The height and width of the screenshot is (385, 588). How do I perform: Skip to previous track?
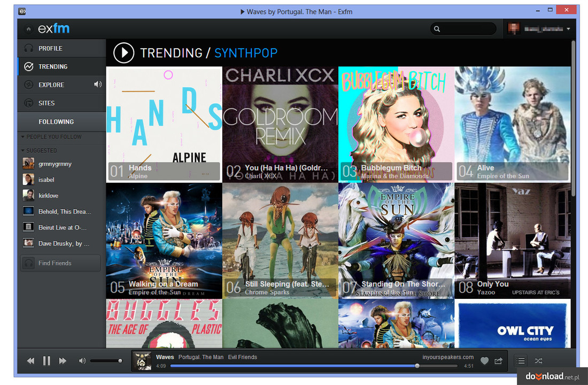pyautogui.click(x=31, y=361)
